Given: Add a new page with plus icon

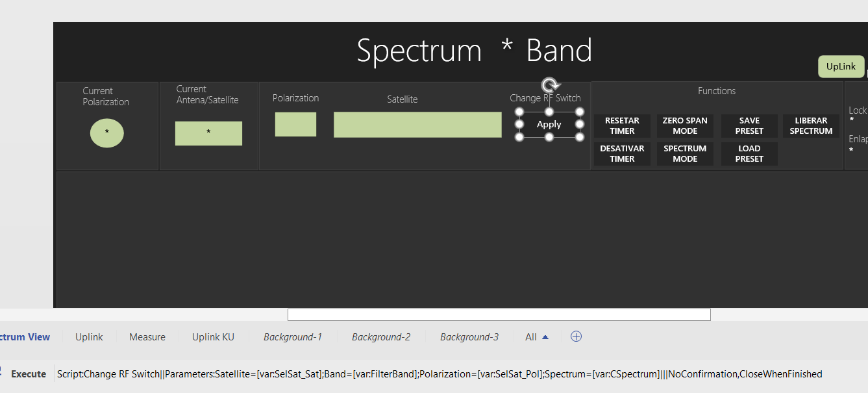Looking at the screenshot, I should (576, 336).
